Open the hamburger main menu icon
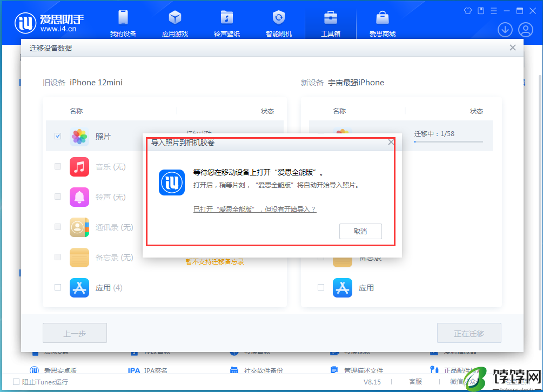543x392 pixels. click(494, 11)
